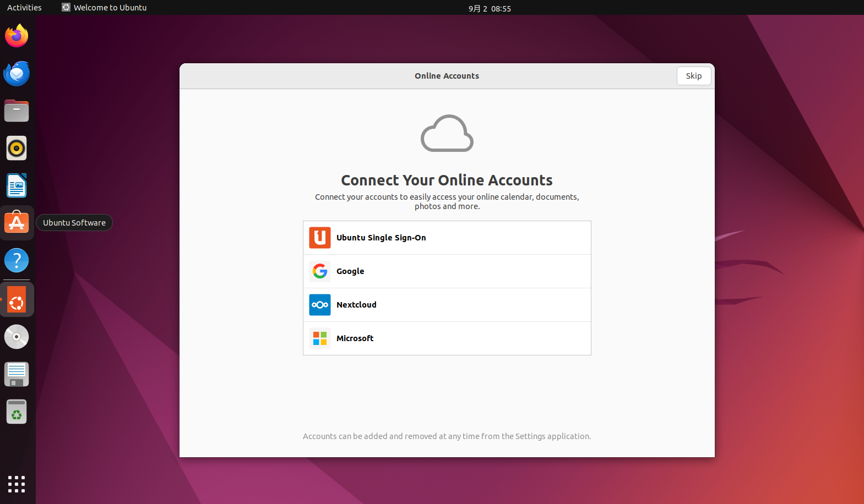Open the Help question mark icon
This screenshot has width=864, height=504.
tap(17, 260)
